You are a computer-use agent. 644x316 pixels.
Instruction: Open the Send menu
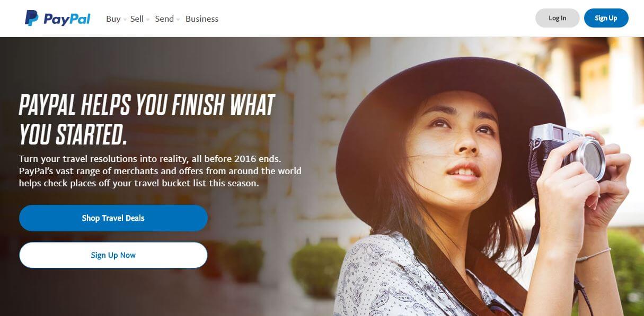pyautogui.click(x=164, y=19)
